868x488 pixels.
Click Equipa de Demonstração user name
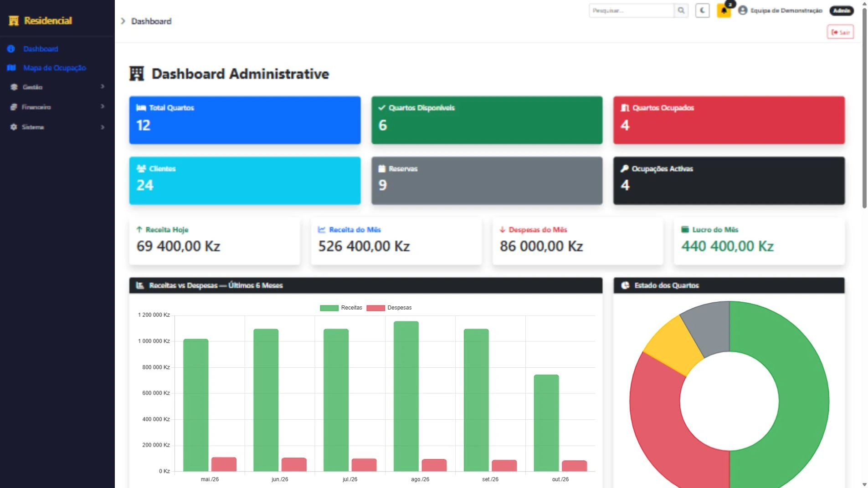click(x=786, y=10)
